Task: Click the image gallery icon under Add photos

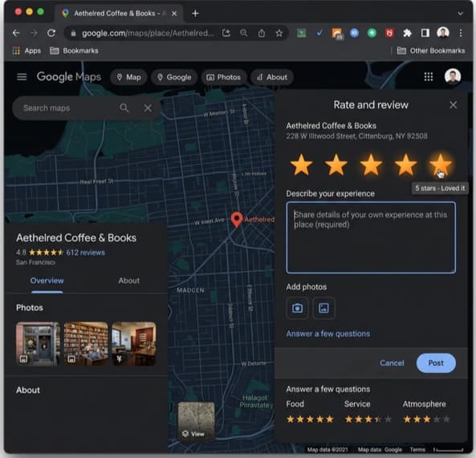Action: click(x=323, y=308)
